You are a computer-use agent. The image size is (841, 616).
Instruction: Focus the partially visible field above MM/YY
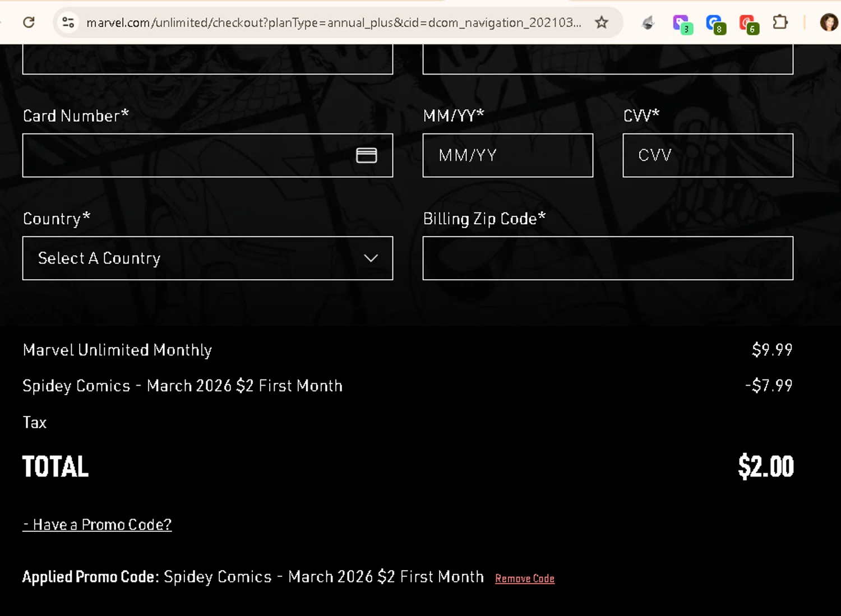click(608, 59)
